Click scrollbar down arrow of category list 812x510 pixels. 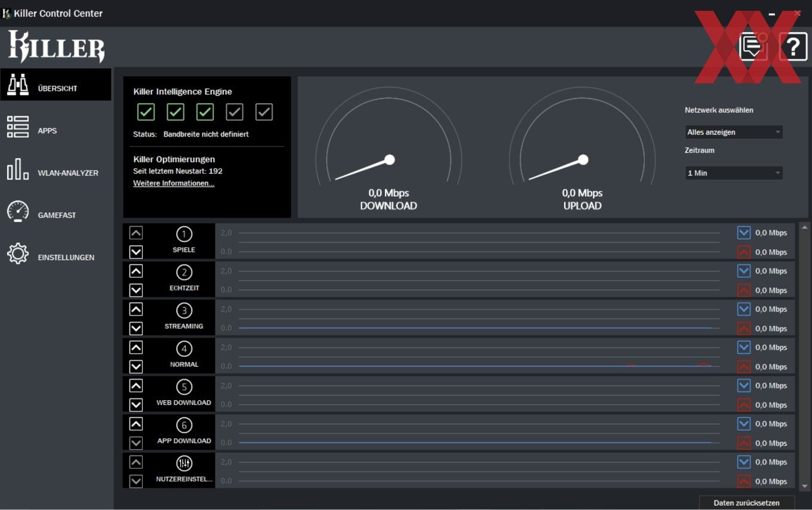pos(804,487)
